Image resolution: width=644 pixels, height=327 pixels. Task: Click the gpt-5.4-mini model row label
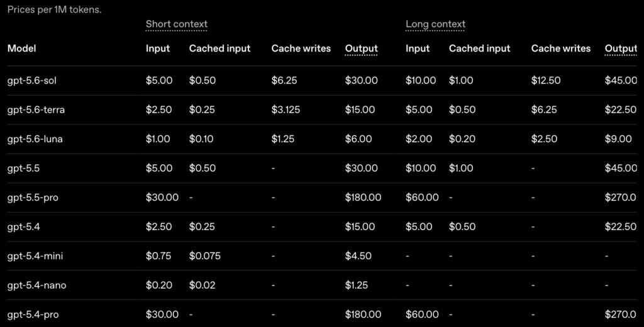35,256
